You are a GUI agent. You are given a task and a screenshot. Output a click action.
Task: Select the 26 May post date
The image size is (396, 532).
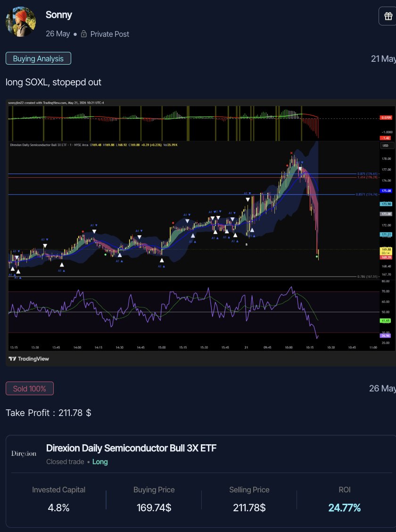[58, 34]
